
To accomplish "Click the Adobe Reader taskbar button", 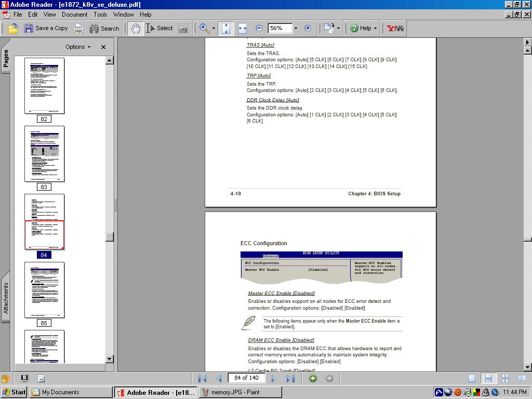I will tap(155, 392).
